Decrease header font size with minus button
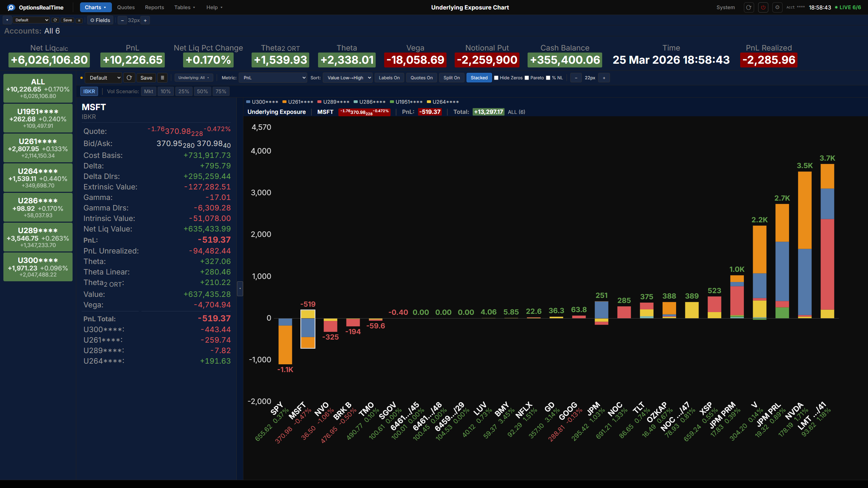Viewport: 868px width, 488px height. (x=122, y=20)
